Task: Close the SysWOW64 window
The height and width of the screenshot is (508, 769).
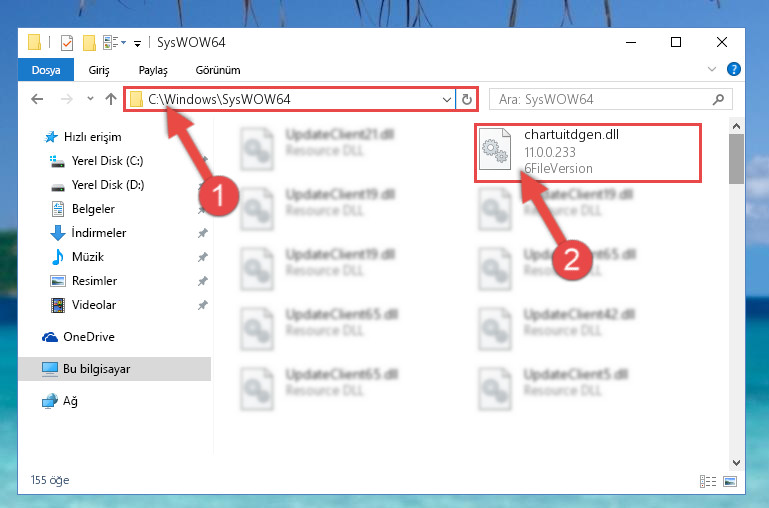Action: (721, 43)
